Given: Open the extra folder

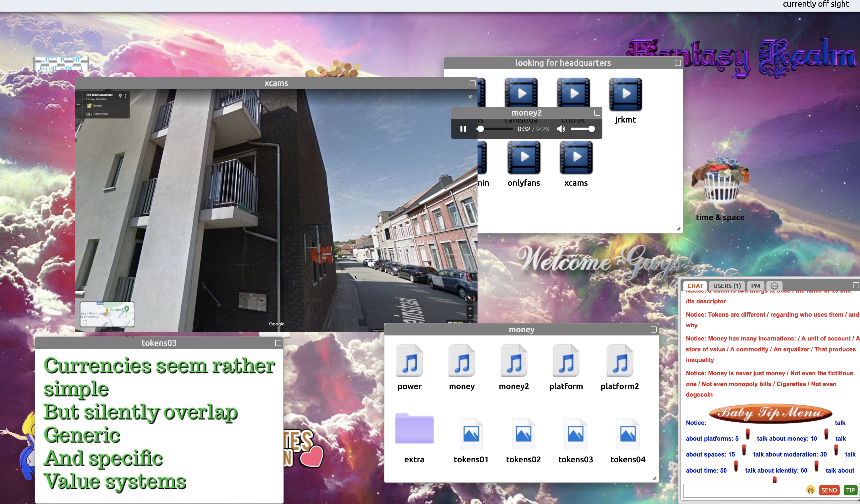Looking at the screenshot, I should [414, 428].
